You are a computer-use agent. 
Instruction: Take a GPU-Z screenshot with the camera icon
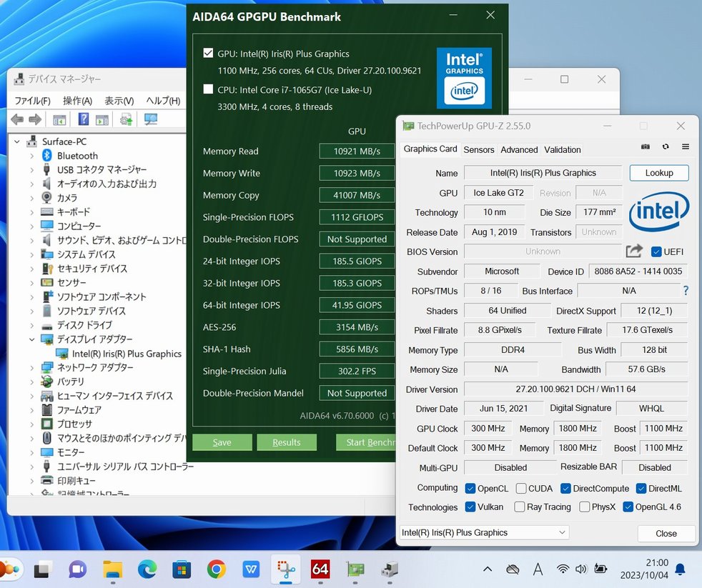tap(645, 146)
